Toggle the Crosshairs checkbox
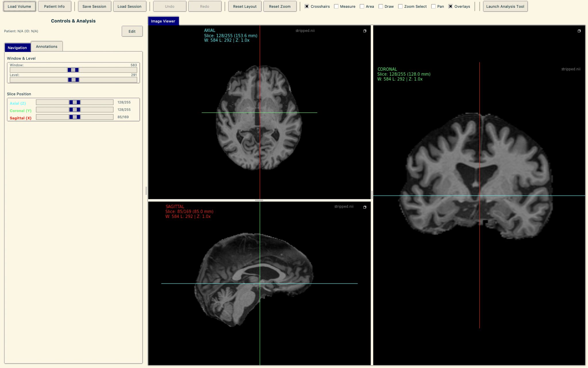The width and height of the screenshot is (588, 368). pos(307,6)
